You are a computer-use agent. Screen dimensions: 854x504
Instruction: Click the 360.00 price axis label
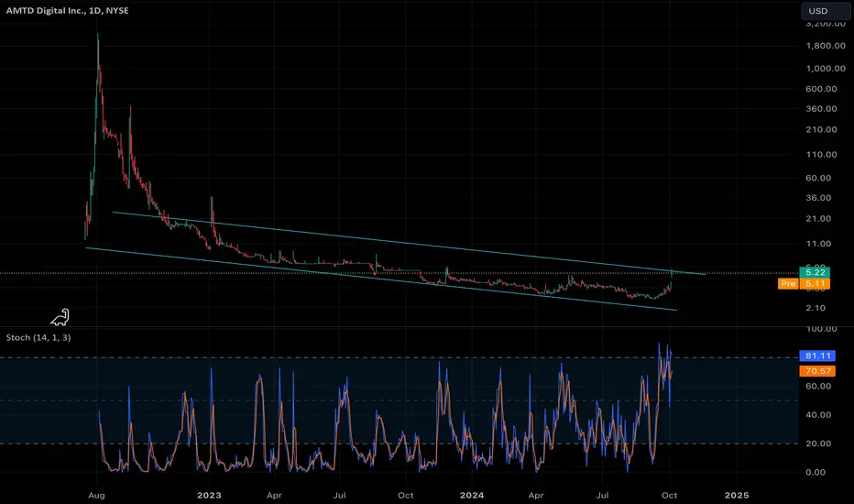821,109
